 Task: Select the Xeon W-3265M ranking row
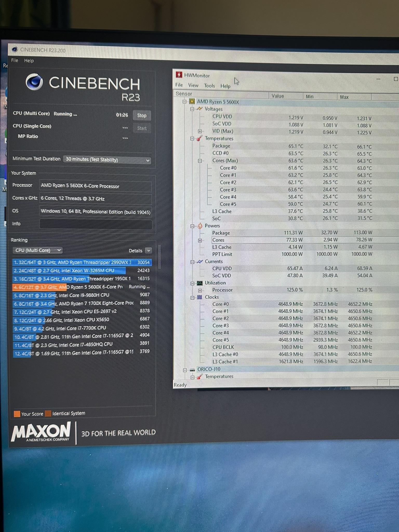[x=82, y=270]
